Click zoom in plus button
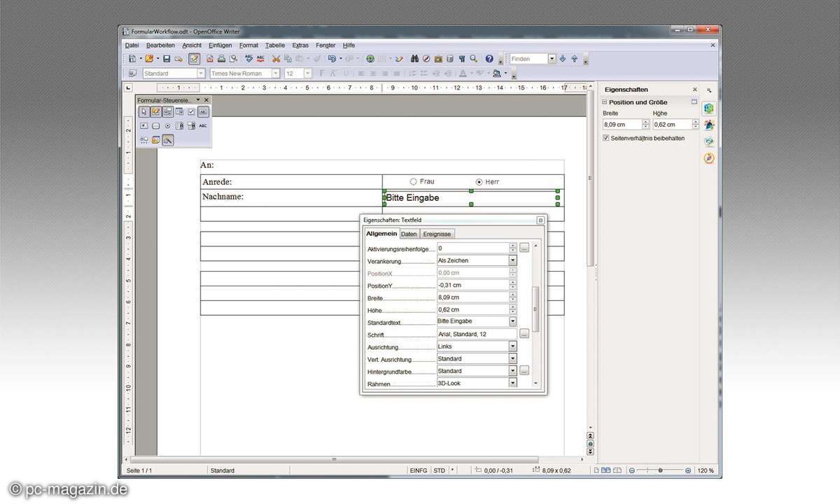Screen dimensions: 840x504 click(x=688, y=470)
